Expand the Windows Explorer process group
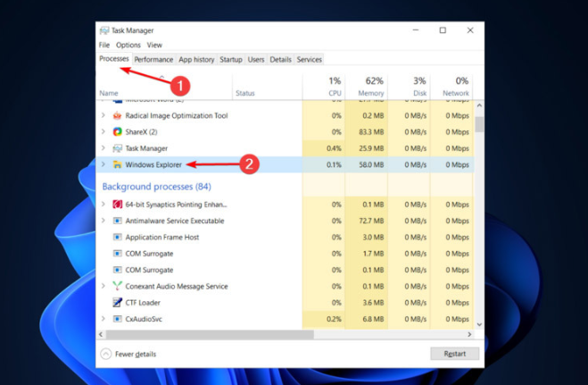Image resolution: width=588 pixels, height=385 pixels. [104, 164]
